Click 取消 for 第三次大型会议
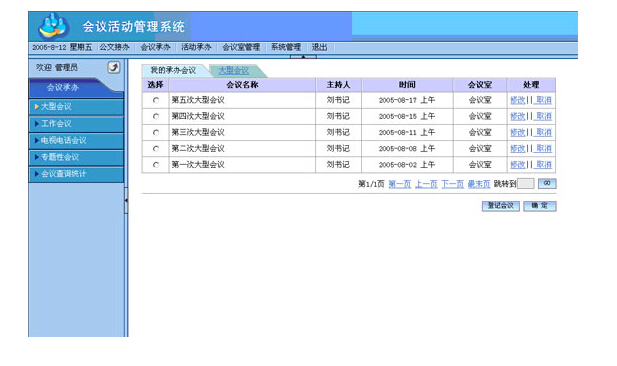The height and width of the screenshot is (366, 617). (544, 133)
